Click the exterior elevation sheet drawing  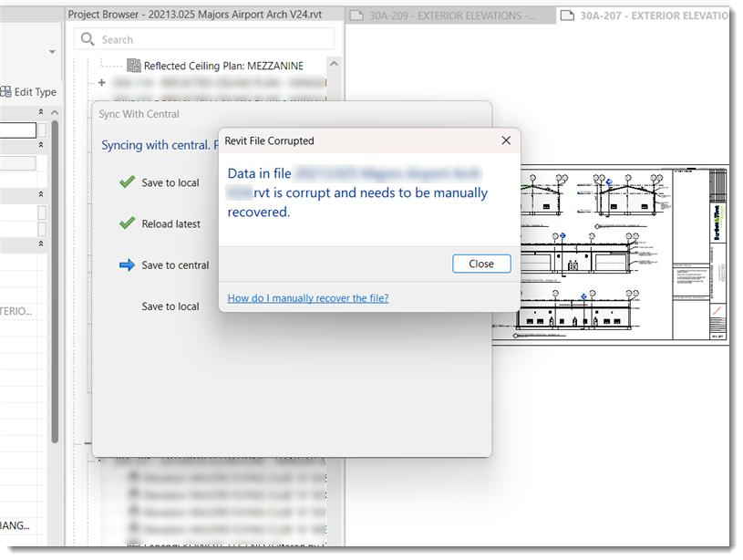coord(611,254)
